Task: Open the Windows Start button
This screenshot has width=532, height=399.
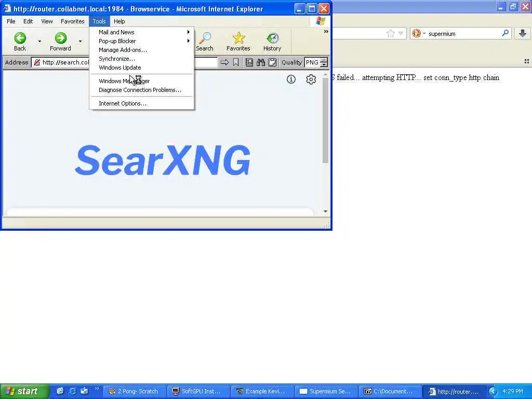Action: 24,391
